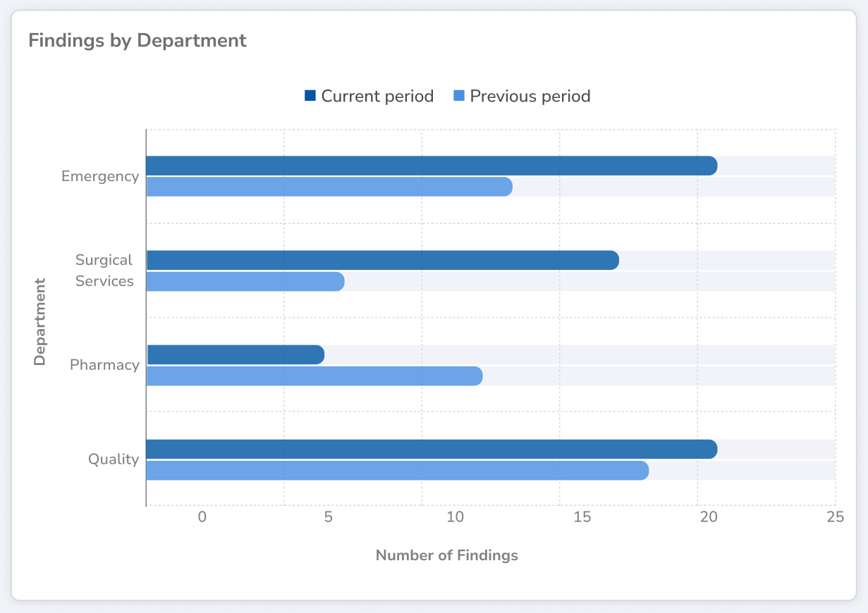Click the Findings by Department title
The image size is (868, 613).
point(137,40)
